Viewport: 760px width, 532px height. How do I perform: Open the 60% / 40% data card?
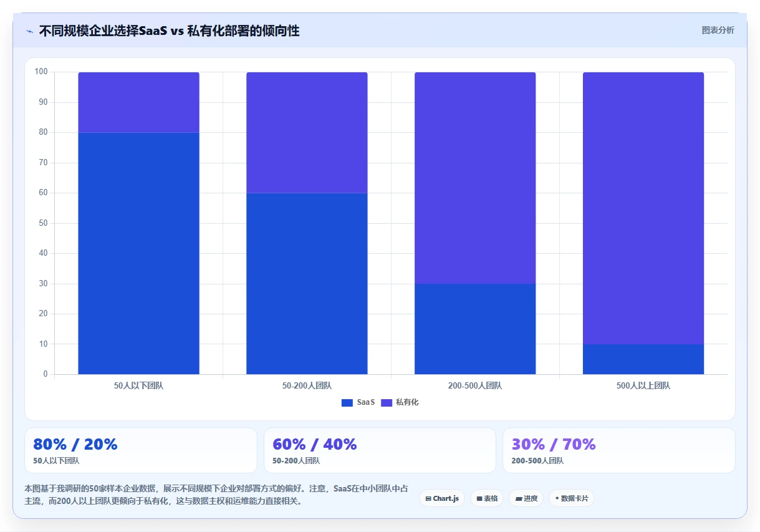pos(380,450)
